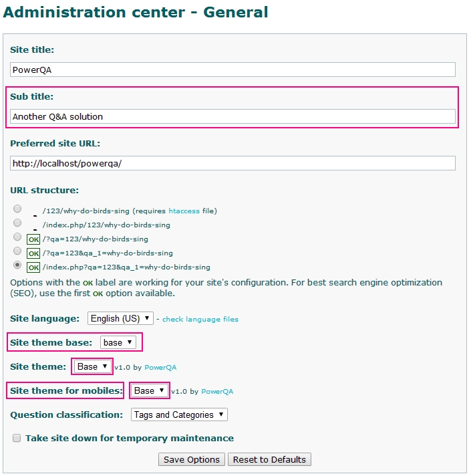Open the Site theme base dropdown

[x=118, y=342]
